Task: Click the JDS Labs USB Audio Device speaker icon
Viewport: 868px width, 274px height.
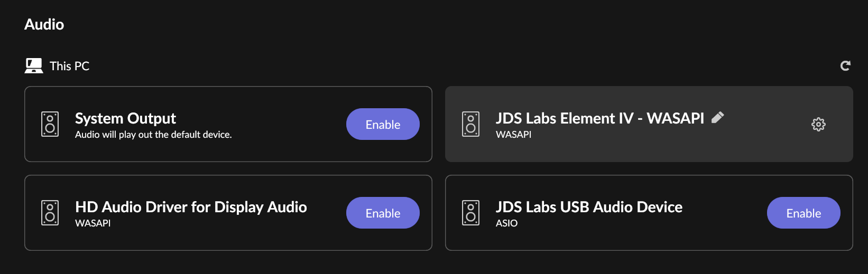Action: (471, 213)
